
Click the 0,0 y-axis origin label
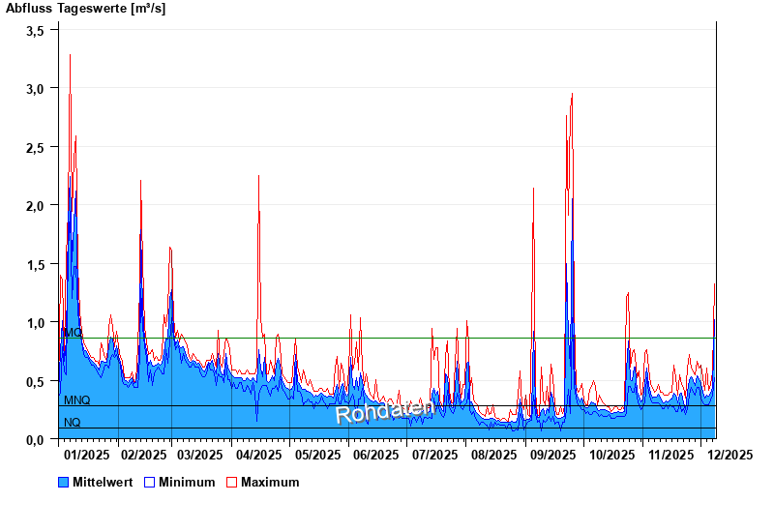(36, 440)
